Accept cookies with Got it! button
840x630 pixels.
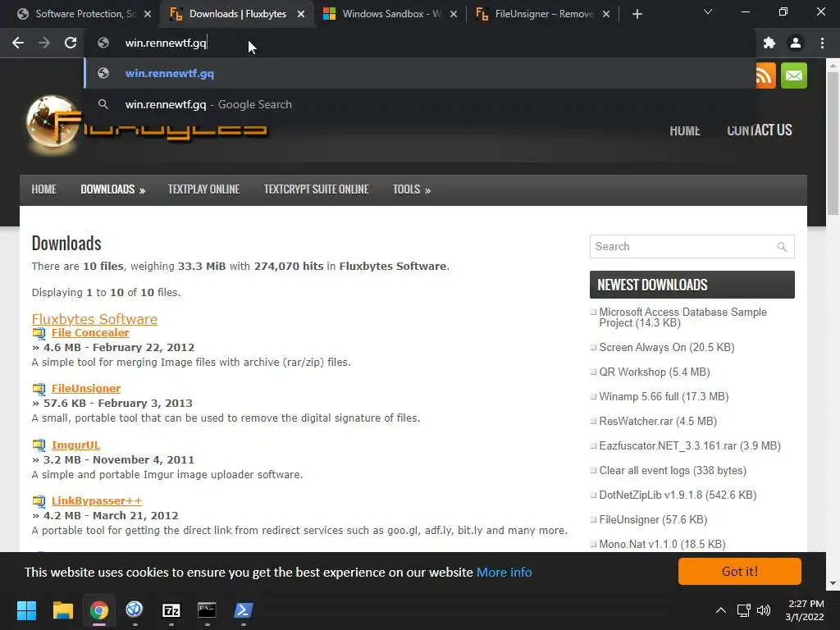tap(740, 572)
